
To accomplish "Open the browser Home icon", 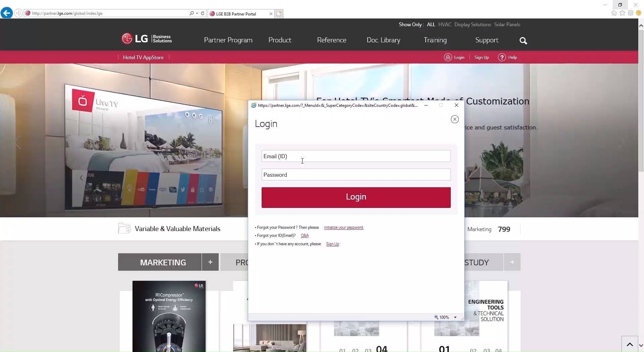I will pyautogui.click(x=614, y=13).
